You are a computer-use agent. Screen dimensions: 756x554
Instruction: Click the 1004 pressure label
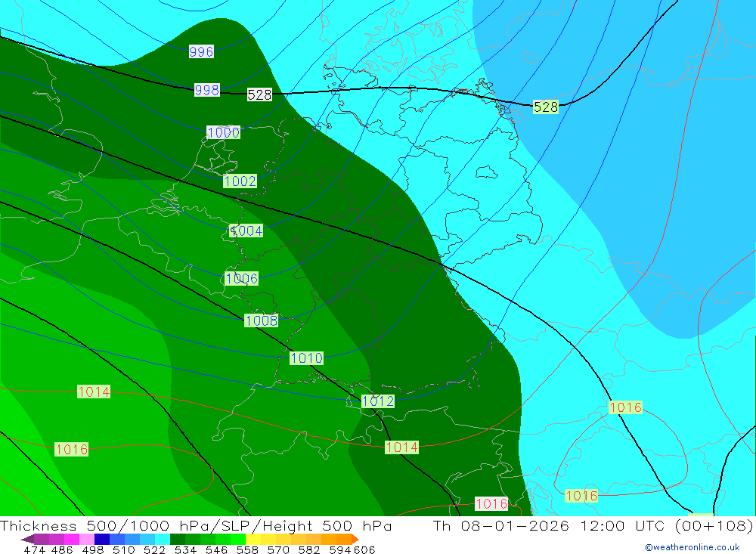(246, 231)
